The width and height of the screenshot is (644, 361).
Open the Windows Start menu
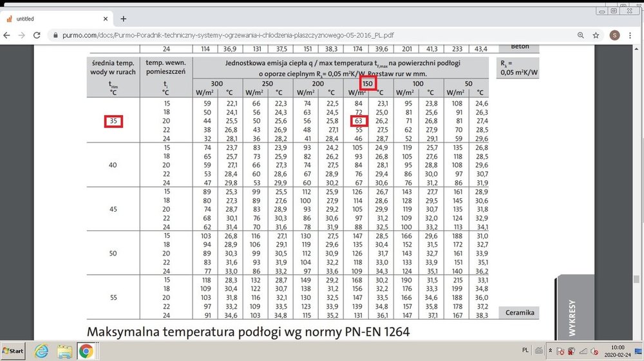pos(13,351)
